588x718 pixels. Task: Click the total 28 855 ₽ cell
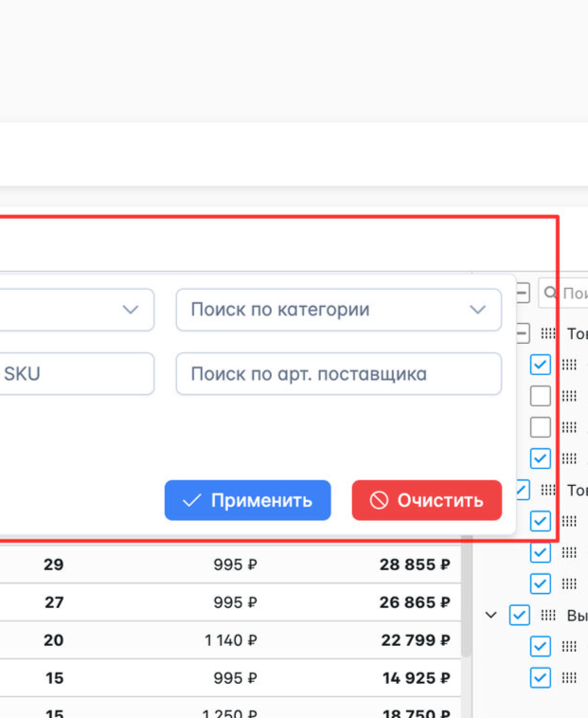click(415, 565)
